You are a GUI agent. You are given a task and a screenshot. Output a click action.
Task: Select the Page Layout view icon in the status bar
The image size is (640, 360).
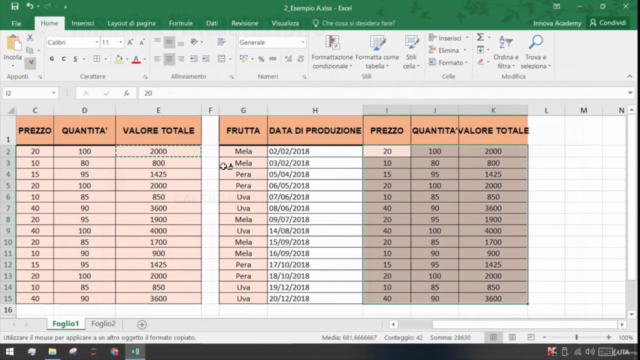[512, 338]
